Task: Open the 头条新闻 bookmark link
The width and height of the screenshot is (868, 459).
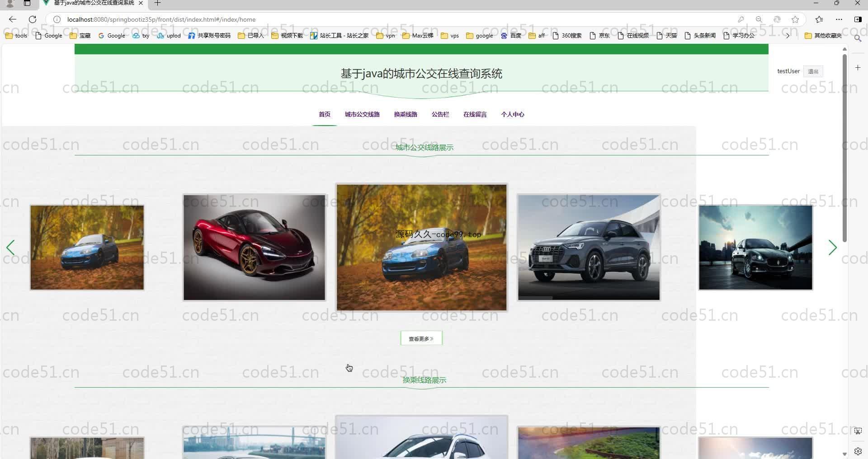Action: pos(700,36)
